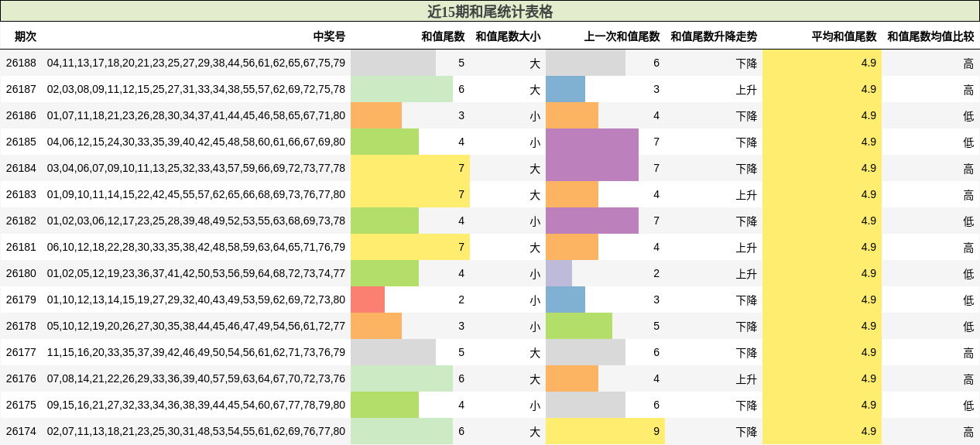Click period number 26177
Screen dimensions: 980x445
click(x=21, y=352)
